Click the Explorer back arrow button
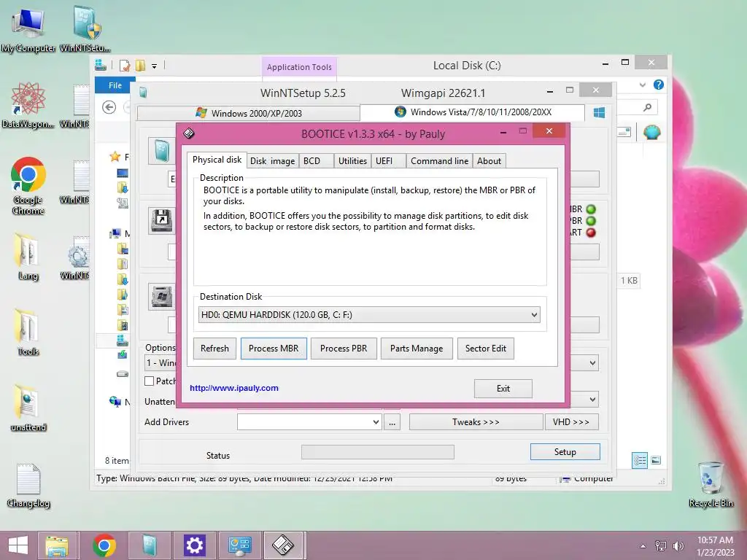 [109, 107]
